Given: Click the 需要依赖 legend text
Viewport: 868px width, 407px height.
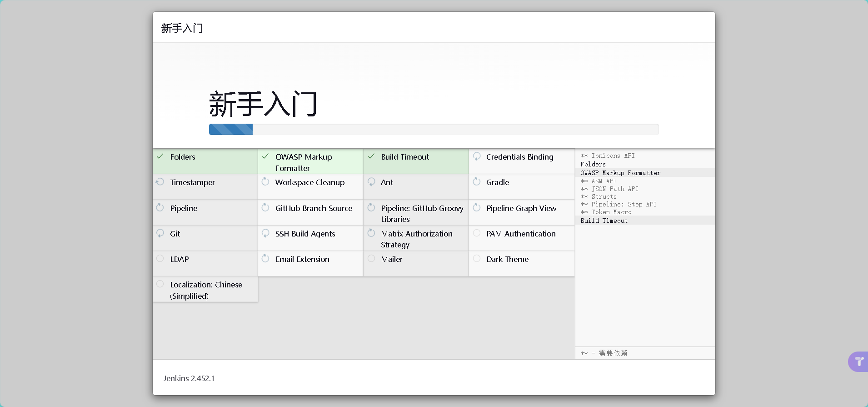Looking at the screenshot, I should pyautogui.click(x=613, y=353).
